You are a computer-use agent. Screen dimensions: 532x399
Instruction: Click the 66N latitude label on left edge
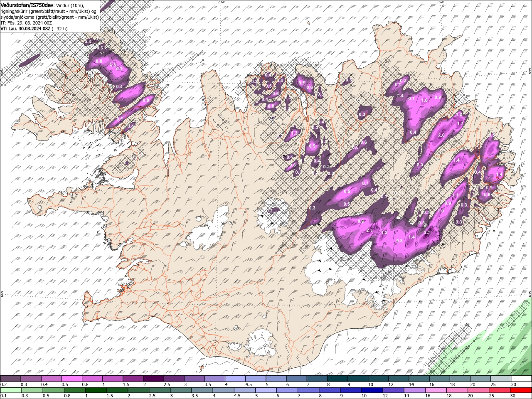pos(2,72)
